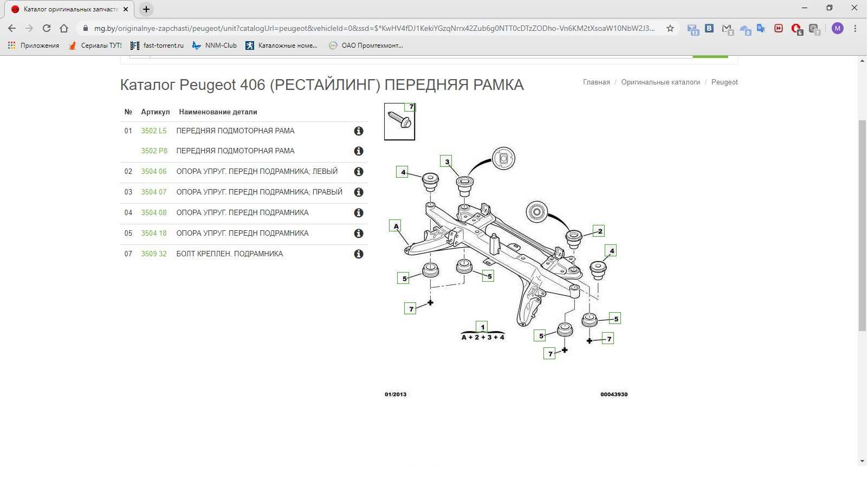The image size is (868, 479).
Task: Go to Peugeot breadcrumb
Action: (724, 82)
